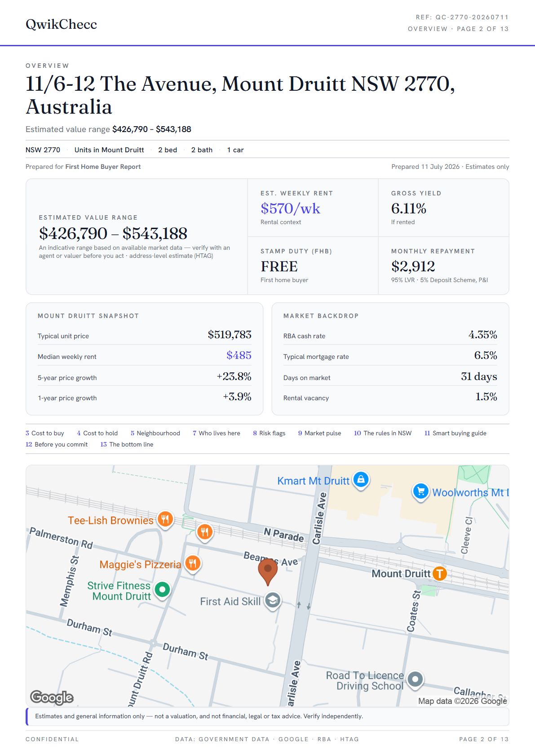Screen dimensions: 535x756
Task: Click the $485 median weekly rent
Action: point(239,355)
